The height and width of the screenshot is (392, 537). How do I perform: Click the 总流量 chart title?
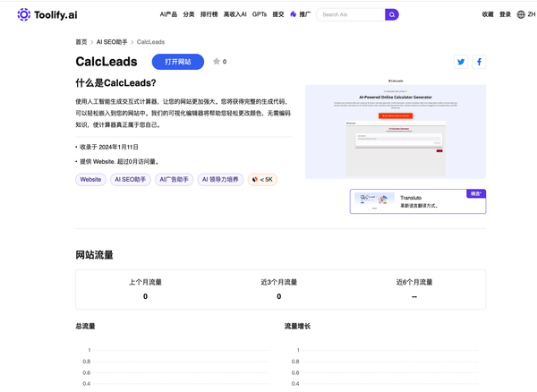pyautogui.click(x=85, y=326)
